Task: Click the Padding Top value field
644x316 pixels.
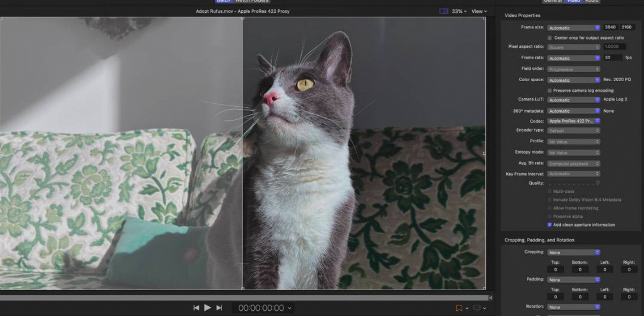Action: coord(555,297)
